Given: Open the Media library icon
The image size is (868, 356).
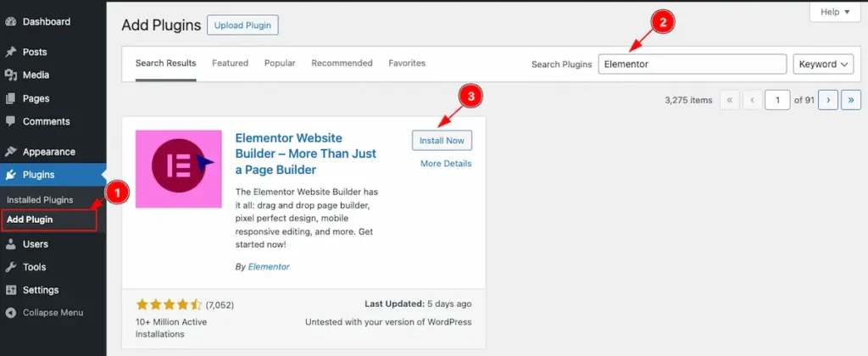Looking at the screenshot, I should click(11, 75).
